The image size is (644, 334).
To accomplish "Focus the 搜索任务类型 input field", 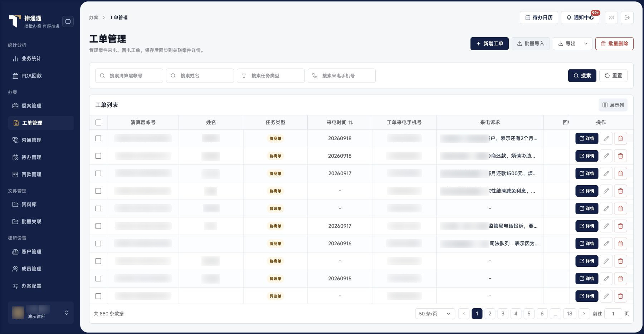I will click(271, 76).
